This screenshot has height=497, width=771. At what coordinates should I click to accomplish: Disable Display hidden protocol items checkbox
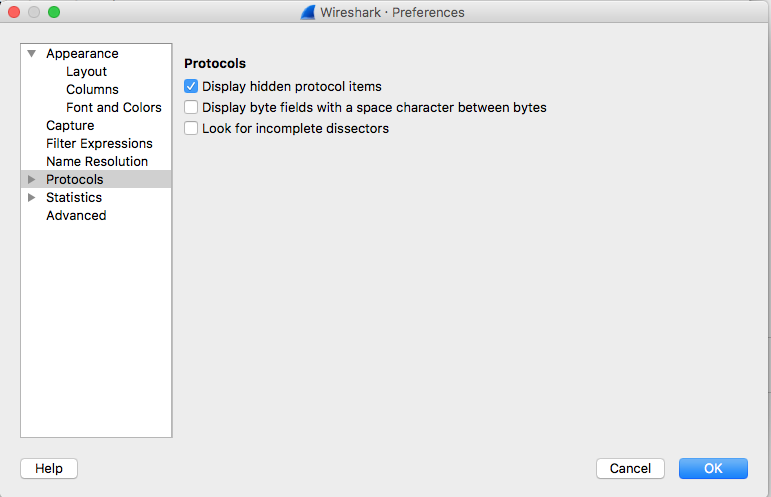[191, 87]
